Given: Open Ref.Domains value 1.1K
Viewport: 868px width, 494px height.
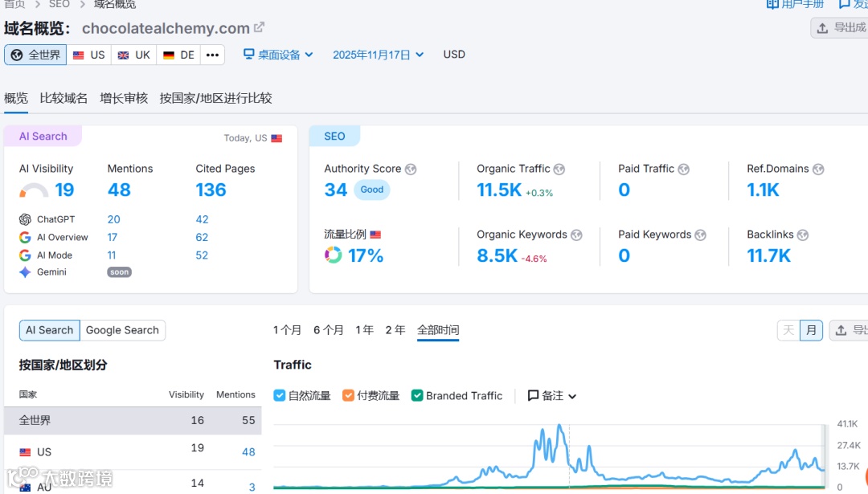Looking at the screenshot, I should 763,190.
